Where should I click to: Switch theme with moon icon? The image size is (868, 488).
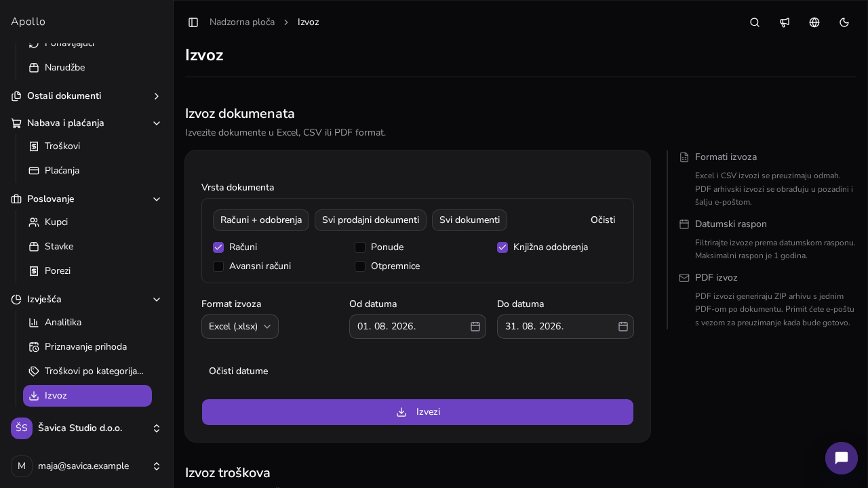point(844,22)
